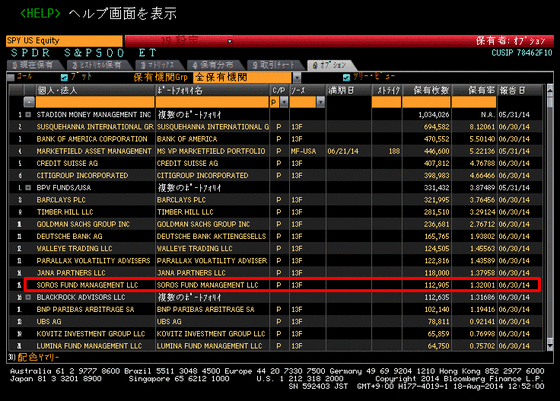
Task: Open the ソース filter dropdown arrow
Action: click(x=321, y=102)
